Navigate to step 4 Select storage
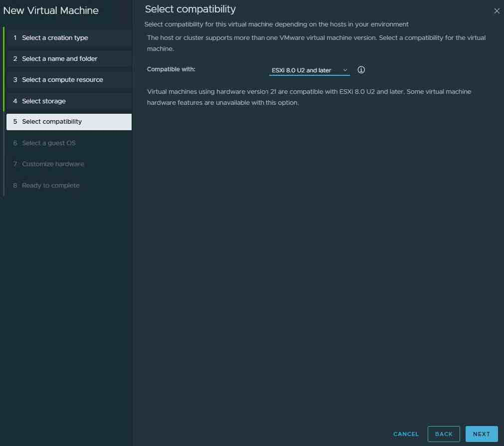The height and width of the screenshot is (446, 504). tap(44, 101)
